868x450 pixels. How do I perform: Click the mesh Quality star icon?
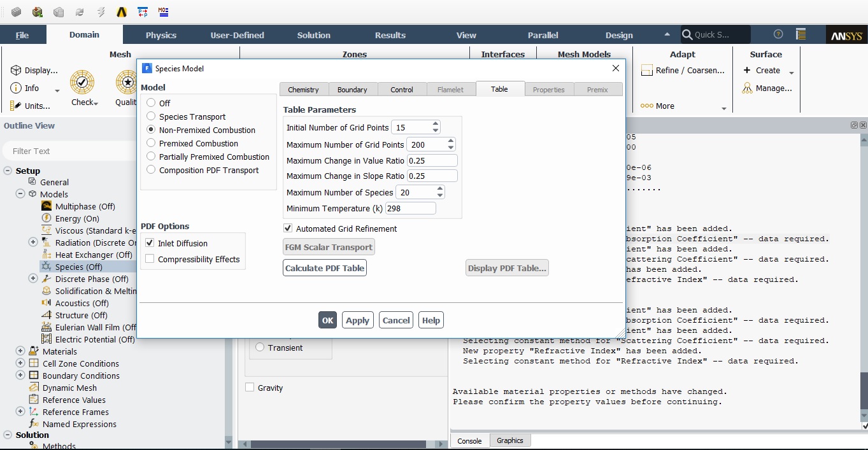pos(127,83)
